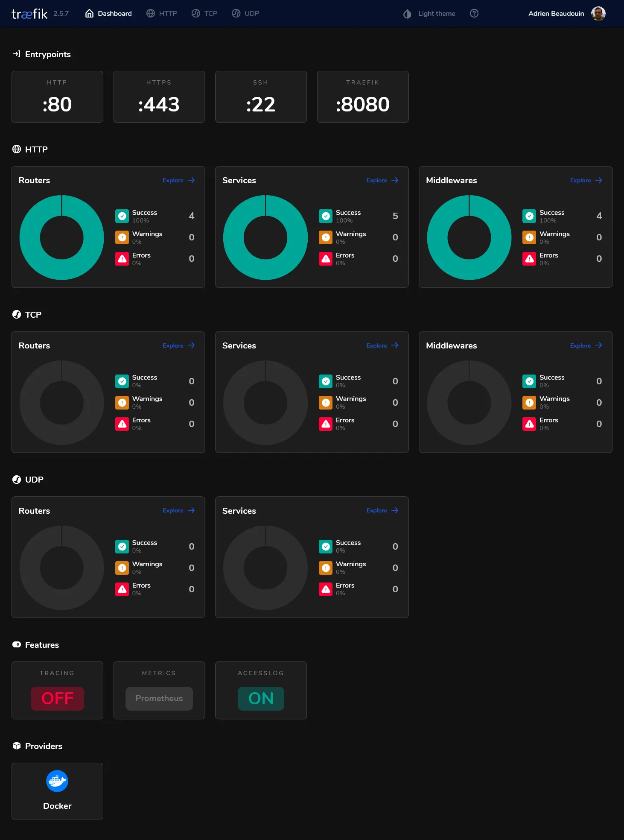Click the Traefik logo
This screenshot has height=840, width=624.
coord(29,14)
